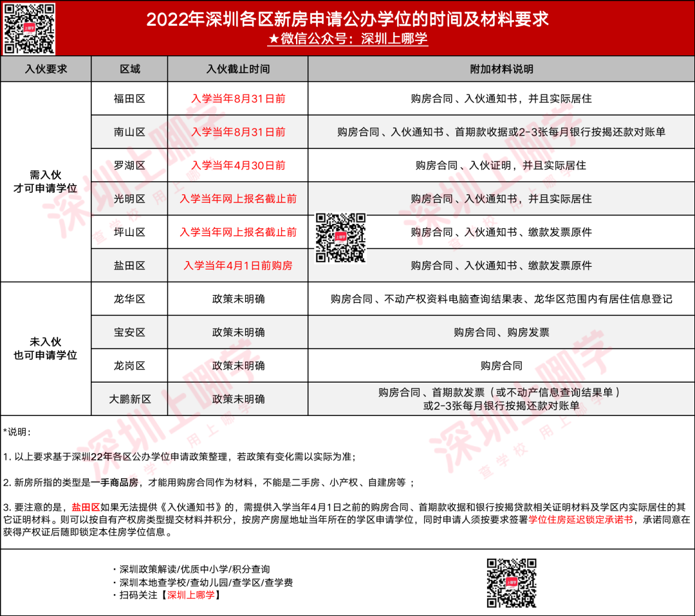The height and width of the screenshot is (616, 695).
Task: Click the 大鹏新区 district cell
Action: [x=129, y=399]
